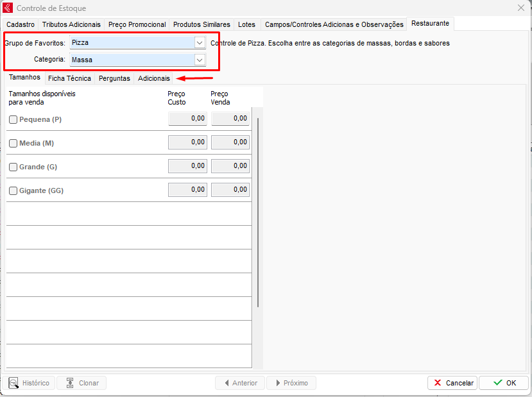Enable the Pequena (P) size checkbox
Viewport: 532px width, 397px height.
[13, 119]
